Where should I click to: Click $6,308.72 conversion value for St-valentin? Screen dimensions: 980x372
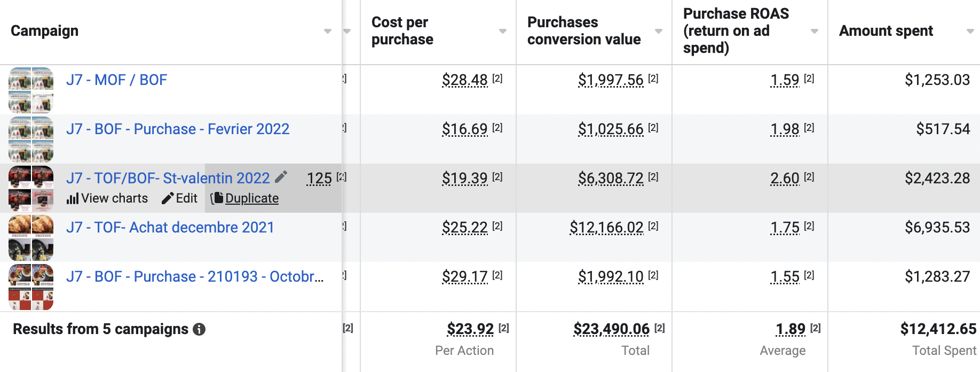point(611,179)
